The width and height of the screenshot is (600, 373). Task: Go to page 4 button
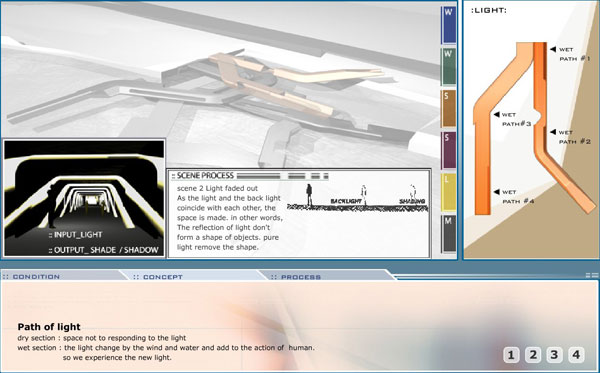click(x=576, y=355)
